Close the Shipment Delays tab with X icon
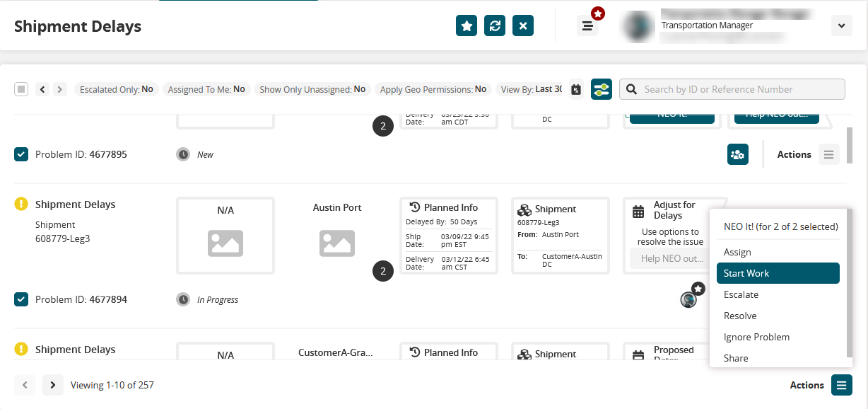 pos(523,25)
